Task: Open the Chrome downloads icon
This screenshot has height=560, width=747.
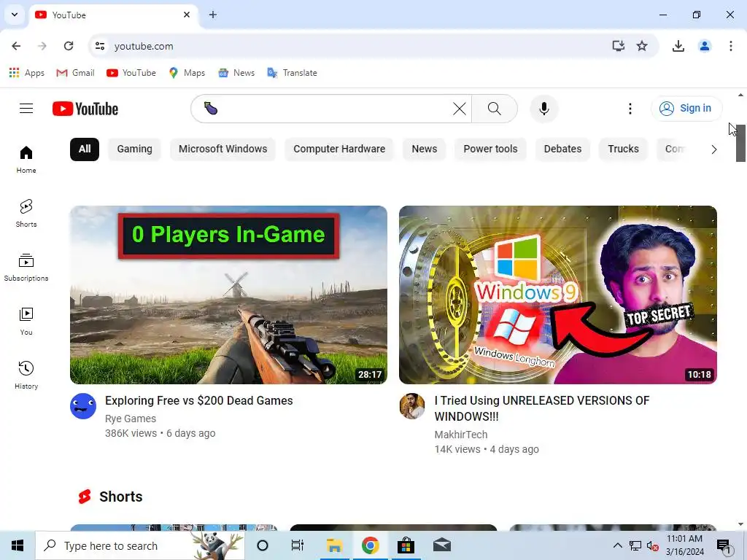Action: point(678,46)
